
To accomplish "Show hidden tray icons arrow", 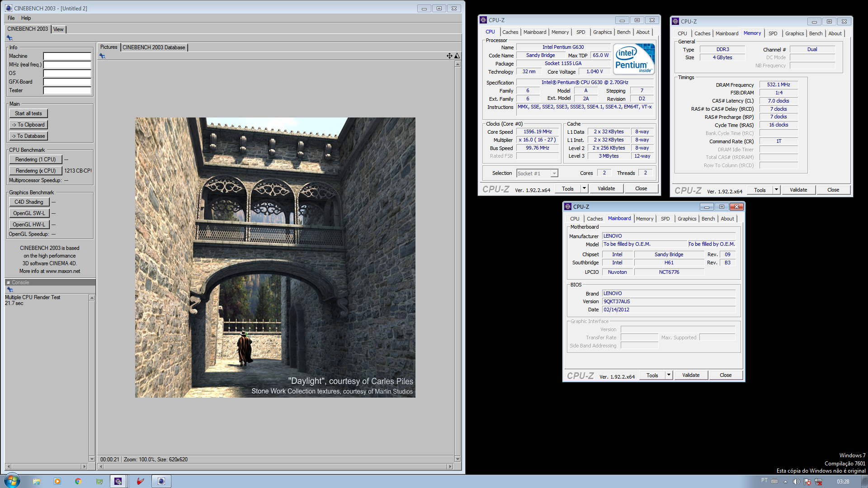I will pos(785,482).
